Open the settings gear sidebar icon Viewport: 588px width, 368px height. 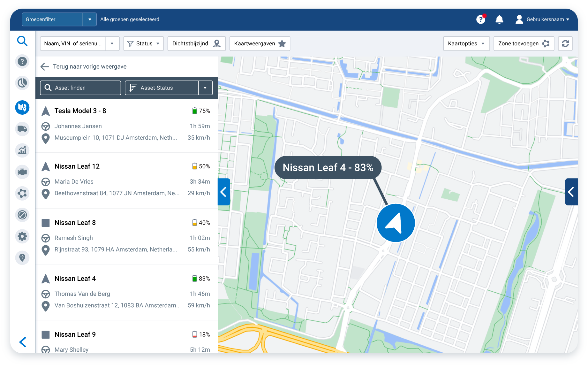22,236
